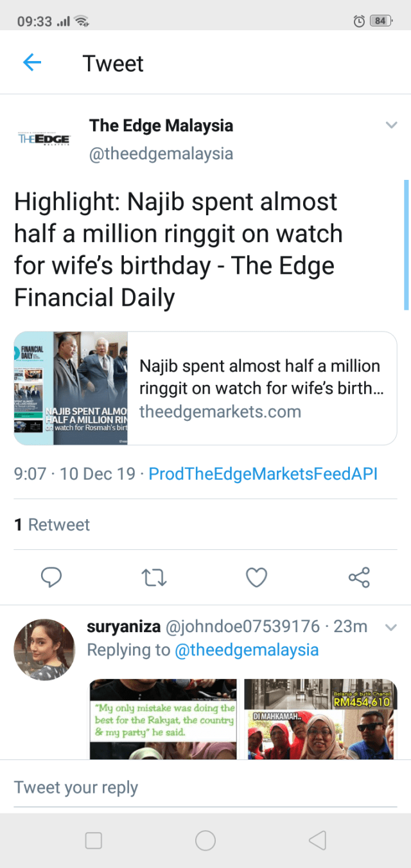Tap the blue scrollbar indicator
Screen dimensions: 411x868
(x=406, y=245)
